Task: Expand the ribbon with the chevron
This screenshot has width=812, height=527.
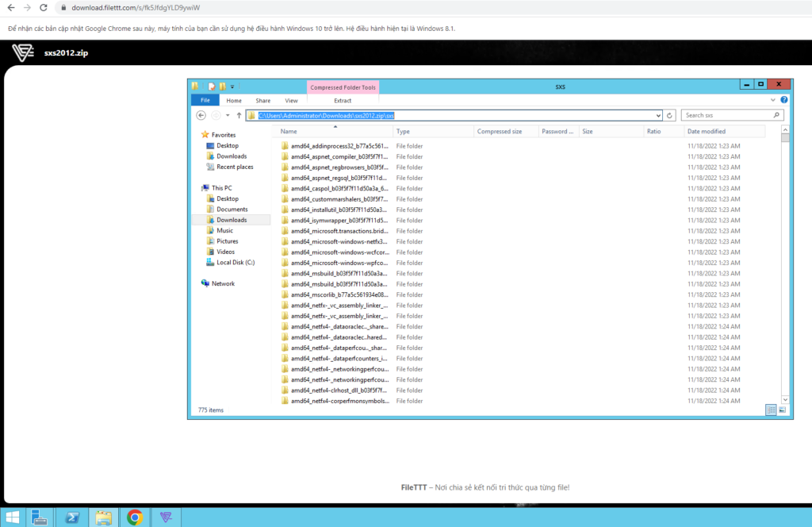Action: pos(772,100)
